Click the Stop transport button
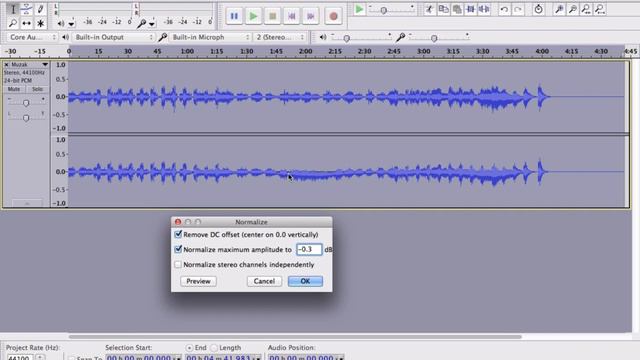This screenshot has height=360, width=640. [273, 16]
